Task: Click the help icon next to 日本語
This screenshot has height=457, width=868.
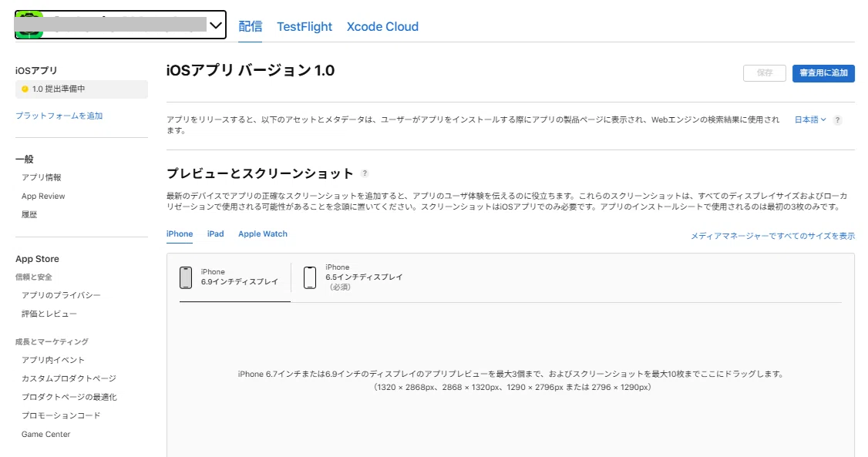Action: click(x=837, y=120)
